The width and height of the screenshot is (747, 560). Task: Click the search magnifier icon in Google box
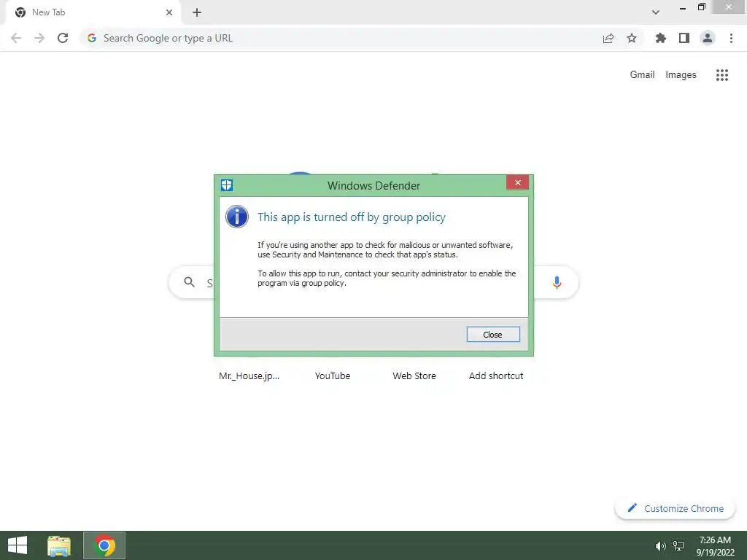pos(189,282)
